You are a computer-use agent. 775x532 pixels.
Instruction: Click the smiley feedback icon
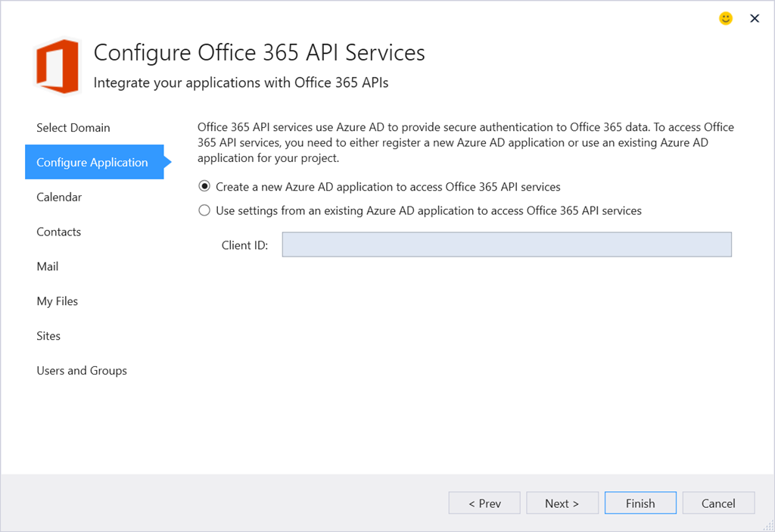click(x=725, y=18)
